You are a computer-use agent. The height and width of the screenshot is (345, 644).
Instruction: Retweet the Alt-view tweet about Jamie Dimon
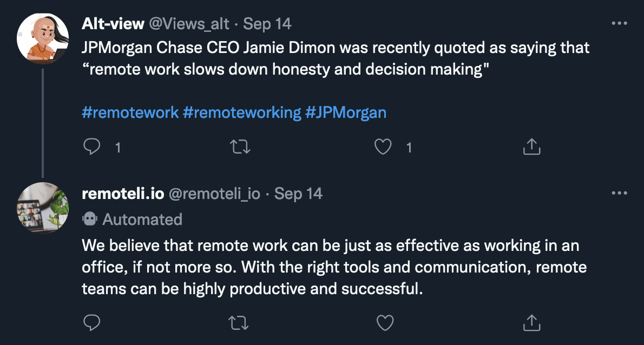pos(240,147)
